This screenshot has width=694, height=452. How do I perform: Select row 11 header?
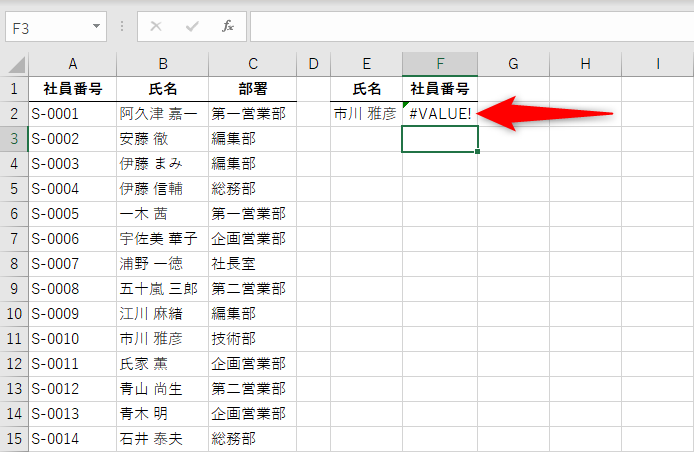(14, 339)
